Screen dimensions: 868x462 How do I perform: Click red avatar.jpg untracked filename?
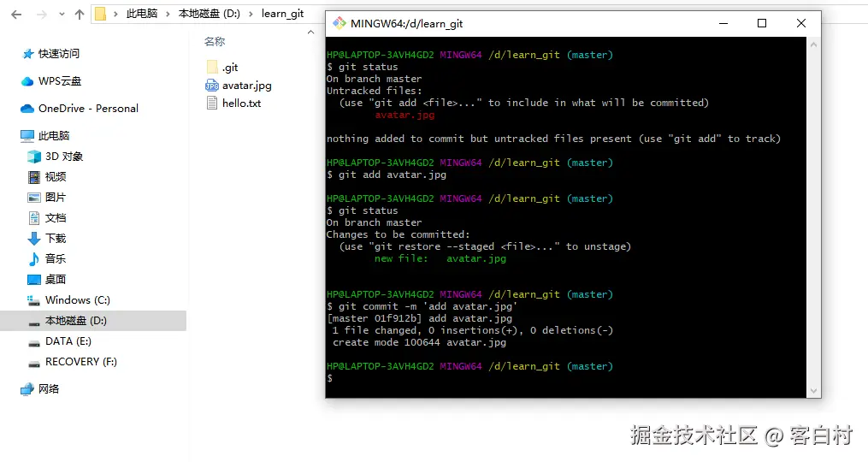(404, 115)
